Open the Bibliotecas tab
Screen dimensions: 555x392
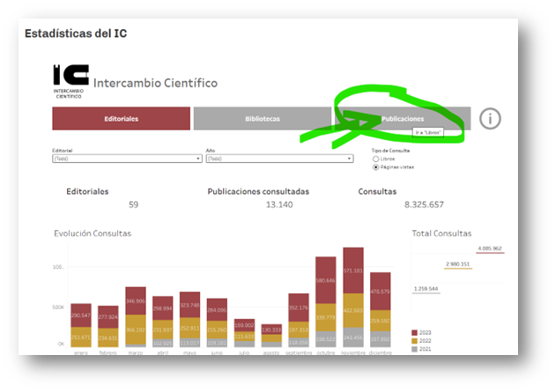coord(262,118)
